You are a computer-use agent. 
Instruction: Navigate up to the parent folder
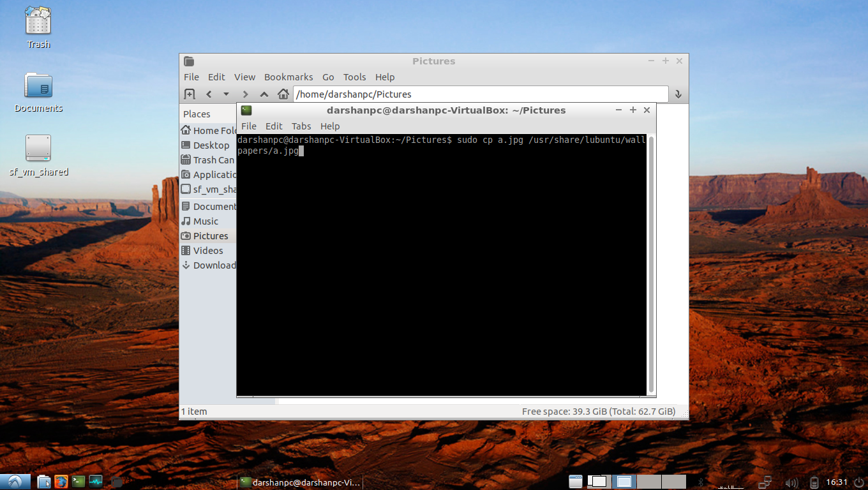coord(264,94)
